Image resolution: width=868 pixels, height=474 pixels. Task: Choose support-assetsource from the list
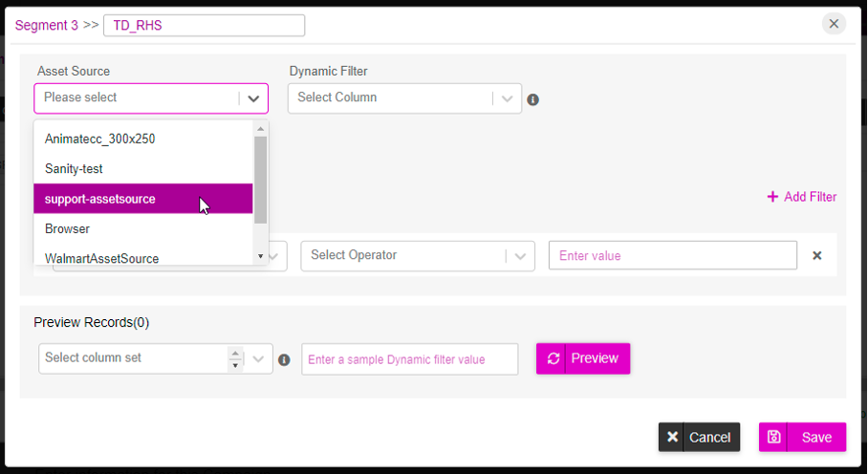pyautogui.click(x=142, y=199)
